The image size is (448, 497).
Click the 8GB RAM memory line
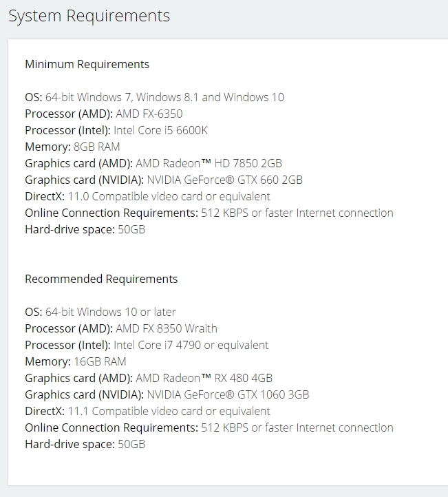pos(72,147)
